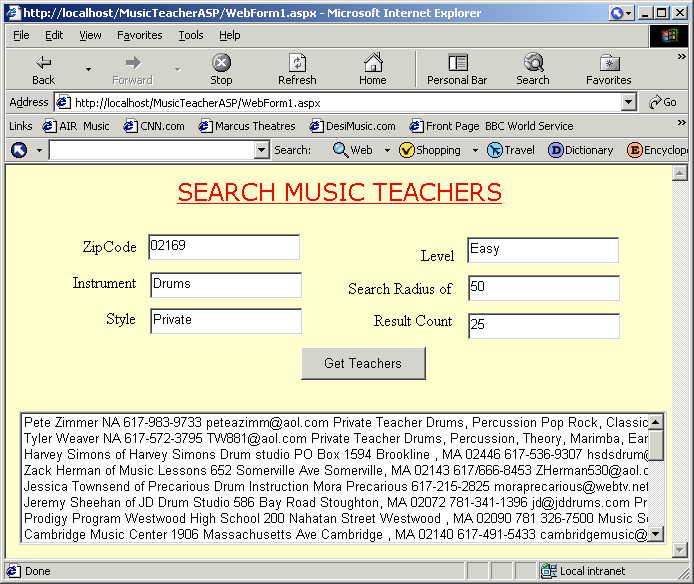Open the Web search options dropdown
694x584 pixels.
pyautogui.click(x=387, y=151)
